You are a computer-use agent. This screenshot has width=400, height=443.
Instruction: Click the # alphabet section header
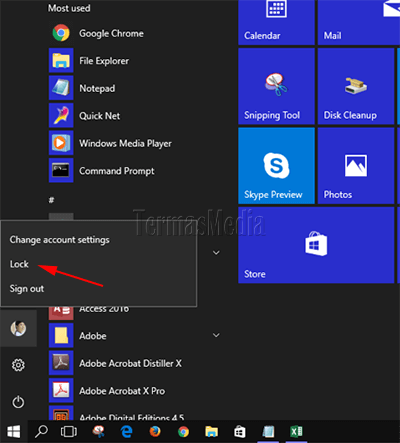(x=51, y=200)
